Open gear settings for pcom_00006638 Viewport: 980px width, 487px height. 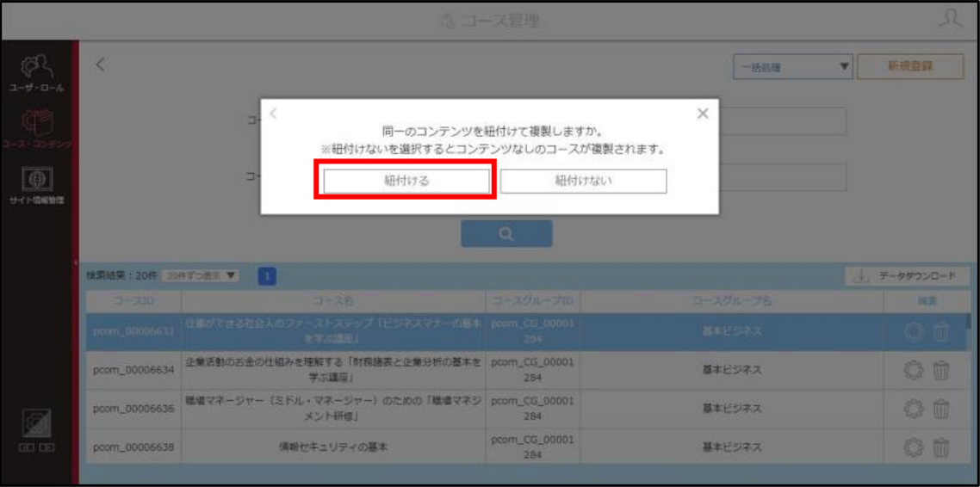click(x=914, y=447)
